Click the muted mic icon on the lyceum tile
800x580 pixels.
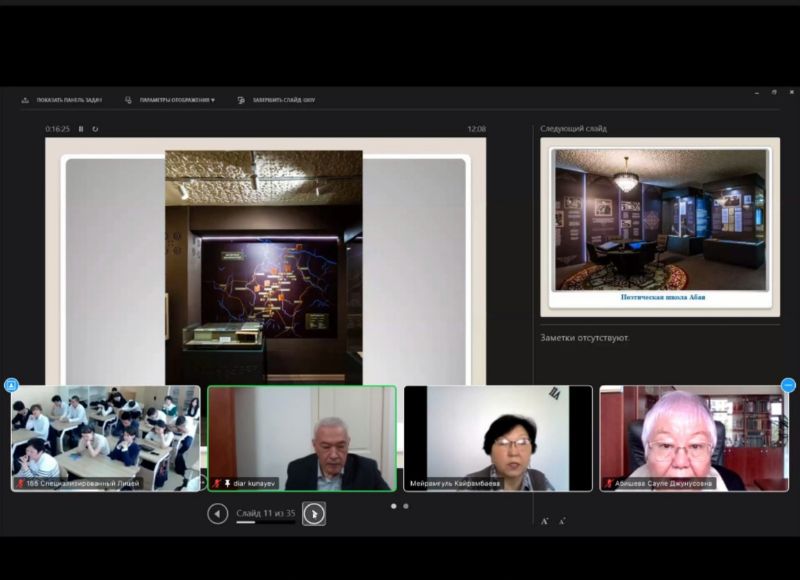click(x=19, y=483)
